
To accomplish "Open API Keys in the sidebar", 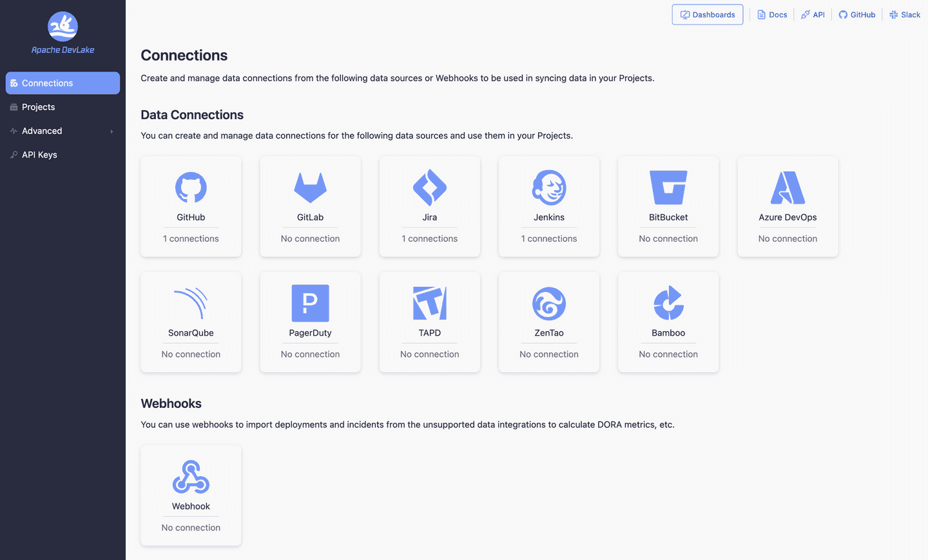I will pos(39,155).
